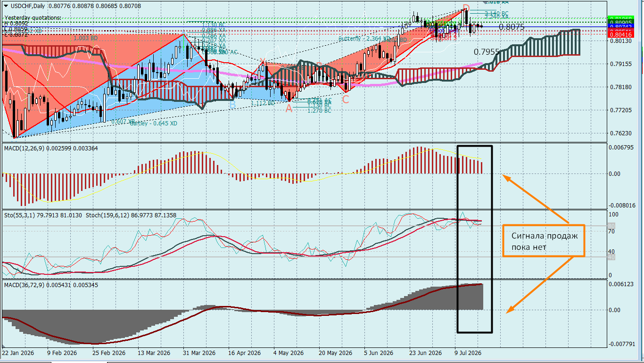Click the 25 Feb 2026 date label
The image size is (644, 363).
pos(108,353)
